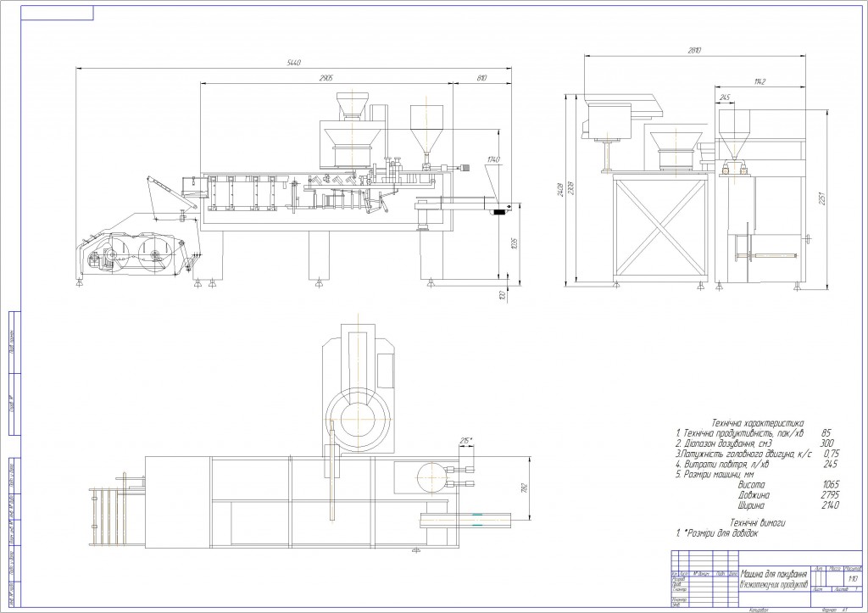Screen dimensions: 868x613
Task: Click the 'Технічна продуктивність, пак/хв' line
Action: (x=739, y=433)
